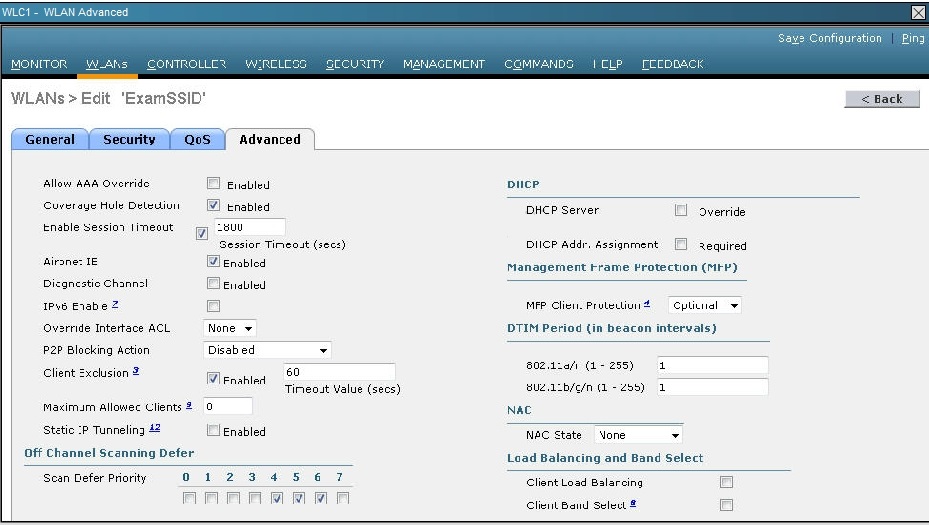Uncheck Scan Defer Priority 6 checkbox

[321, 498]
